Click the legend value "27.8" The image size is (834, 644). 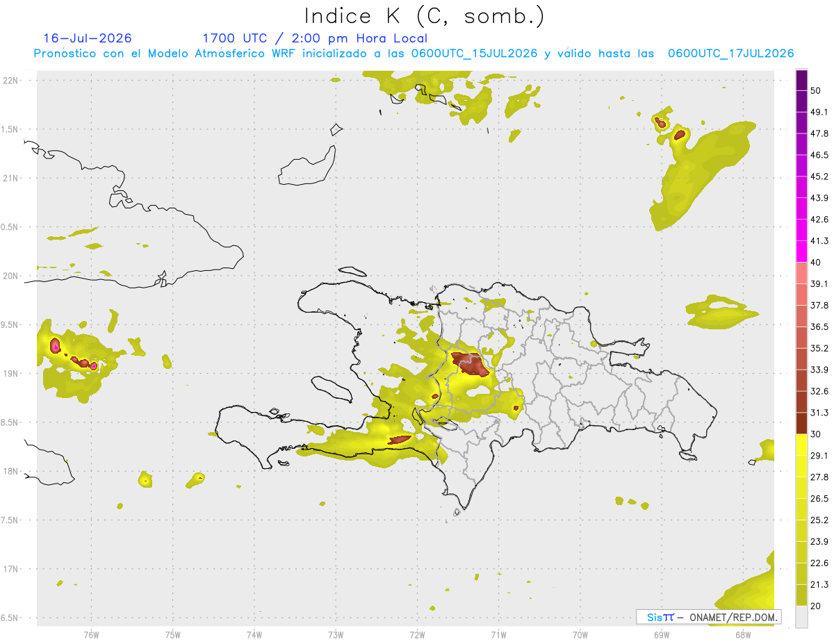tap(819, 477)
